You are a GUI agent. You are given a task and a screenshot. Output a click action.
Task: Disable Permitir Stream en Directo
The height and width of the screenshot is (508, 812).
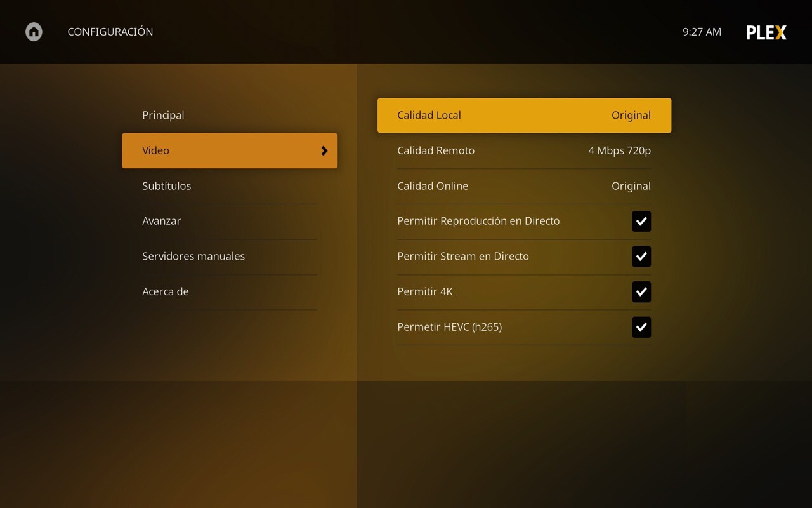click(x=641, y=257)
